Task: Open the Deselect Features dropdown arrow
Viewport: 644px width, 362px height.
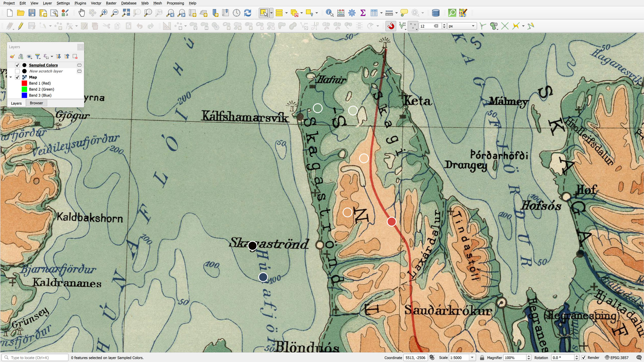Action: click(x=301, y=13)
